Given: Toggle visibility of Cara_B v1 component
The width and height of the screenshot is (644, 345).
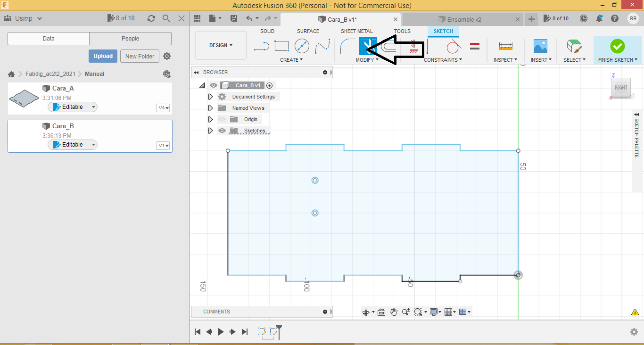Looking at the screenshot, I should click(x=214, y=85).
